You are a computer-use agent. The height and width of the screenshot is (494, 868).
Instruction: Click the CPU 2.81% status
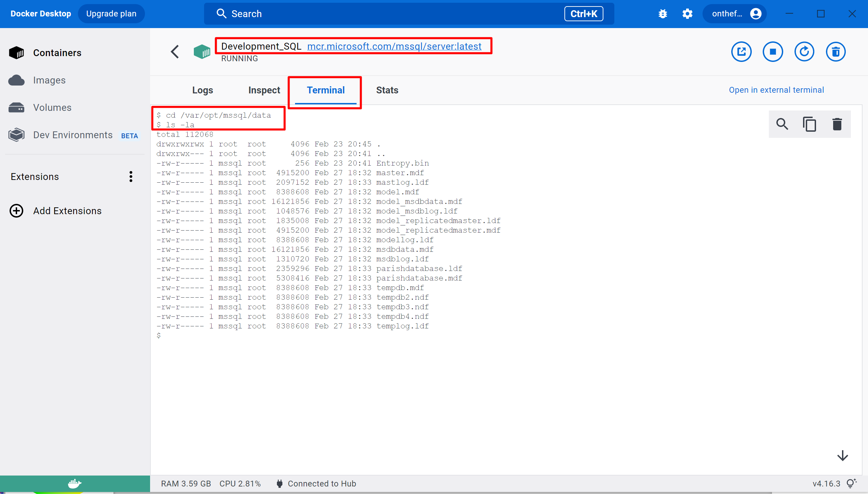[x=240, y=483]
